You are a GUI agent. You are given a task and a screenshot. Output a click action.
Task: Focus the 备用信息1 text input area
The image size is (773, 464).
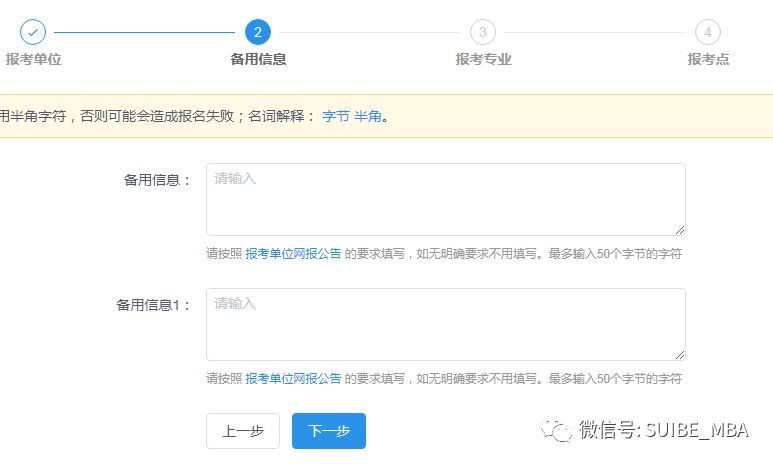[445, 324]
